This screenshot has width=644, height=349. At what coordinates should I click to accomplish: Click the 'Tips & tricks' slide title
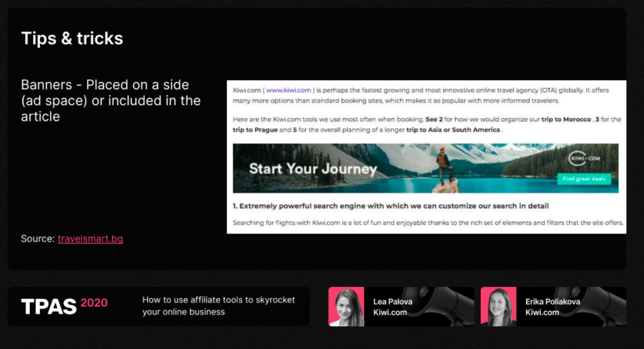click(72, 38)
